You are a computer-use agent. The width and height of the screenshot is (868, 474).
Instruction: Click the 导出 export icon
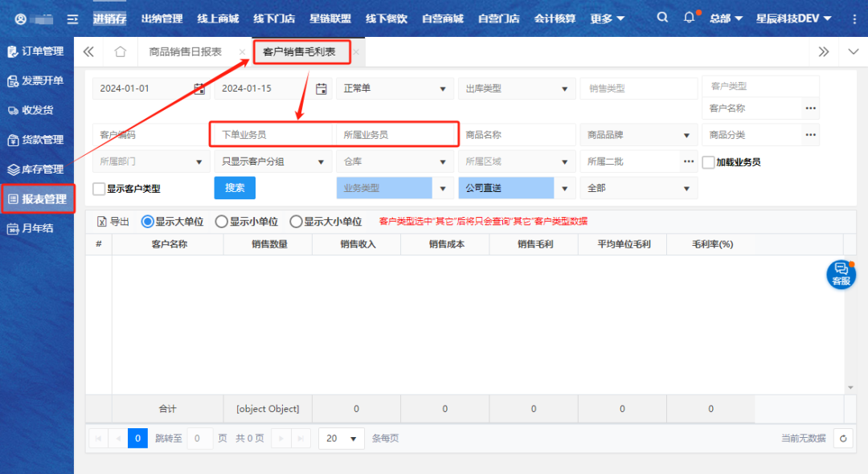[x=102, y=222]
